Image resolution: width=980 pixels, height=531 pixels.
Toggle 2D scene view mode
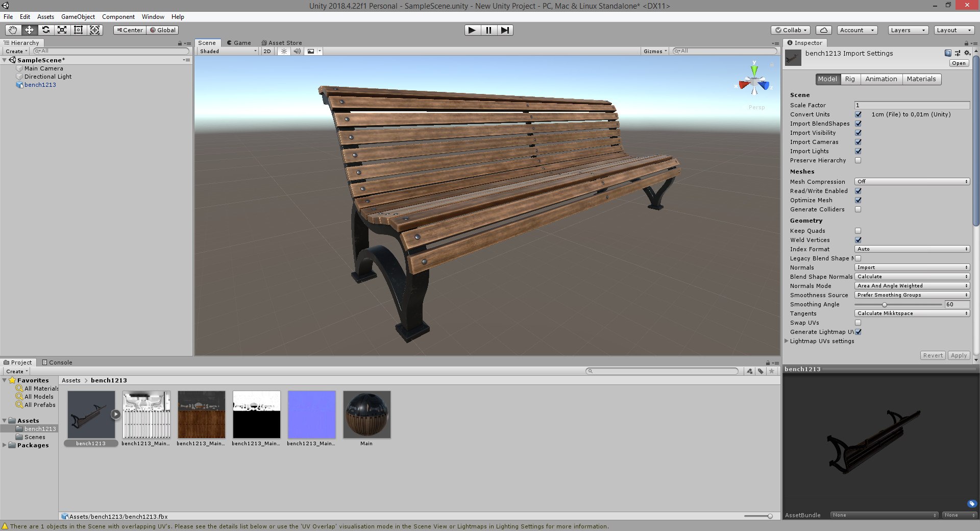pos(267,51)
